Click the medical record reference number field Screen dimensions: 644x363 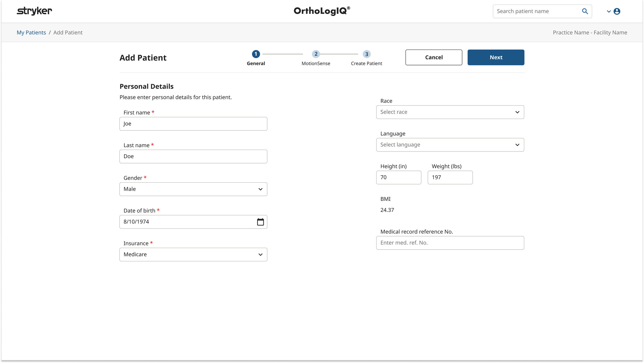[450, 243]
